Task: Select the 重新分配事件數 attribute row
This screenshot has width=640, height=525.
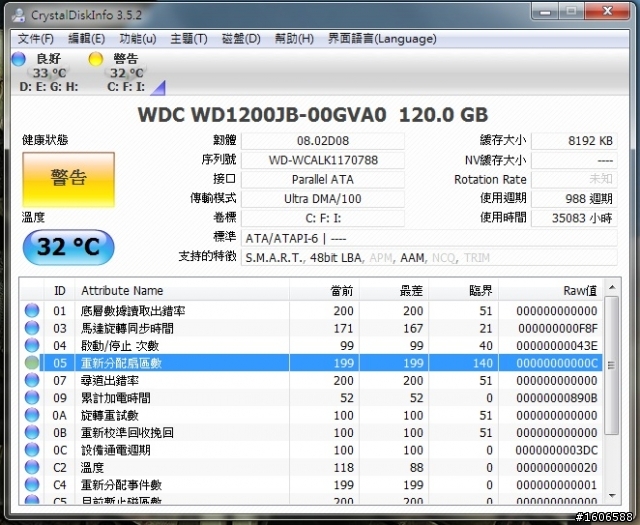Action: [311, 485]
